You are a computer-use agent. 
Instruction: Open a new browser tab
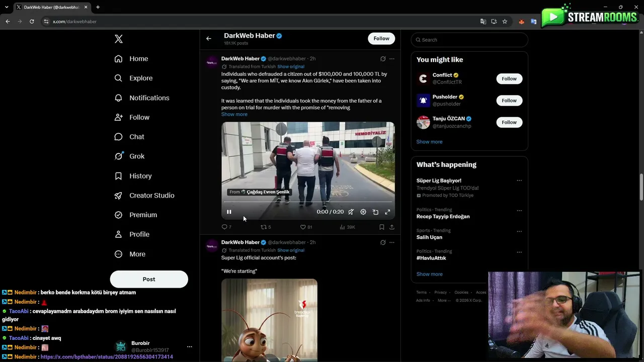click(98, 7)
